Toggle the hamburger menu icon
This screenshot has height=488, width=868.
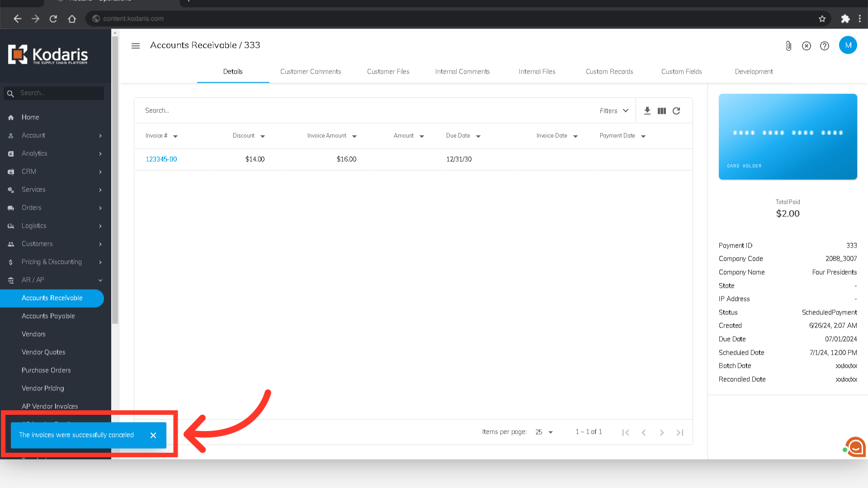click(136, 46)
